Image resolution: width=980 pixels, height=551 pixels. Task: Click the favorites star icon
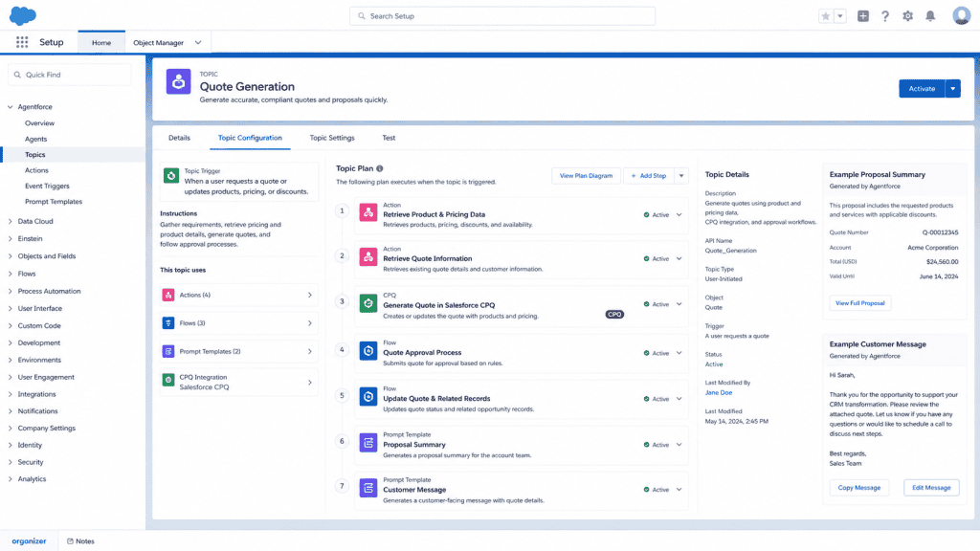(x=826, y=16)
